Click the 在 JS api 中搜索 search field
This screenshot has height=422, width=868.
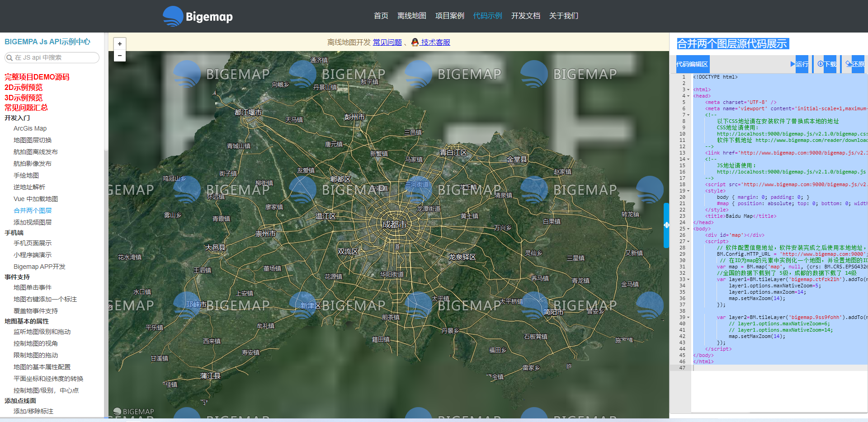click(52, 57)
